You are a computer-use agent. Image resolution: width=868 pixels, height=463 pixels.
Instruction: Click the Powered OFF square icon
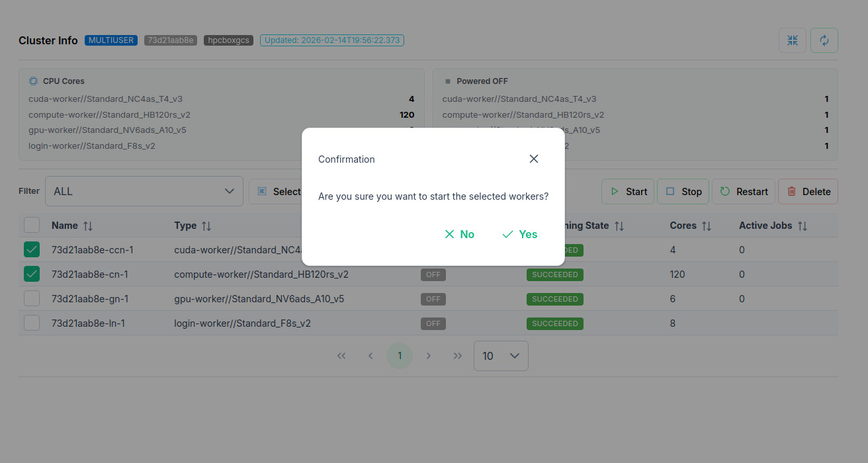tap(448, 81)
